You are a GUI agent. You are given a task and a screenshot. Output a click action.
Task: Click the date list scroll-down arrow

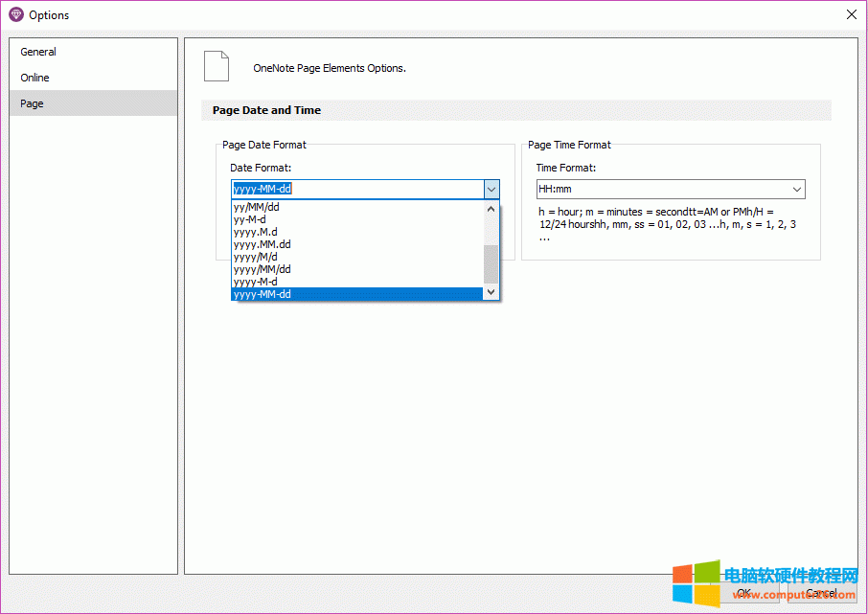[491, 292]
